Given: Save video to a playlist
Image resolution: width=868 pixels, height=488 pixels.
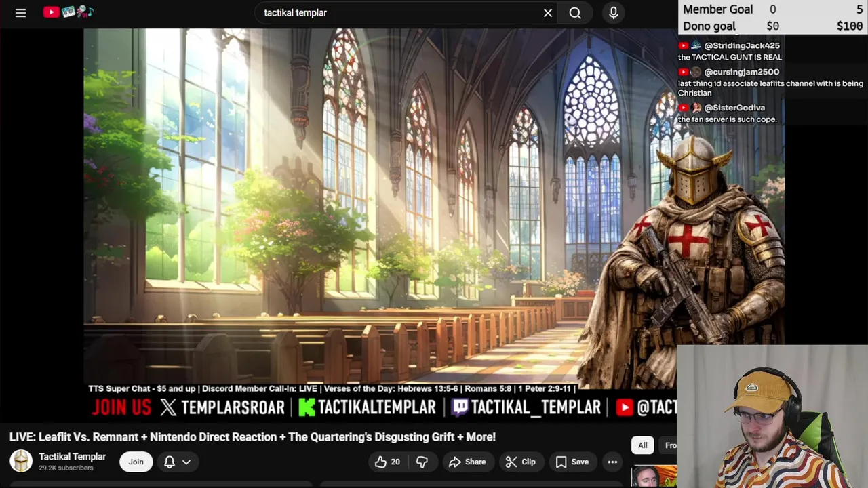Looking at the screenshot, I should [x=572, y=462].
